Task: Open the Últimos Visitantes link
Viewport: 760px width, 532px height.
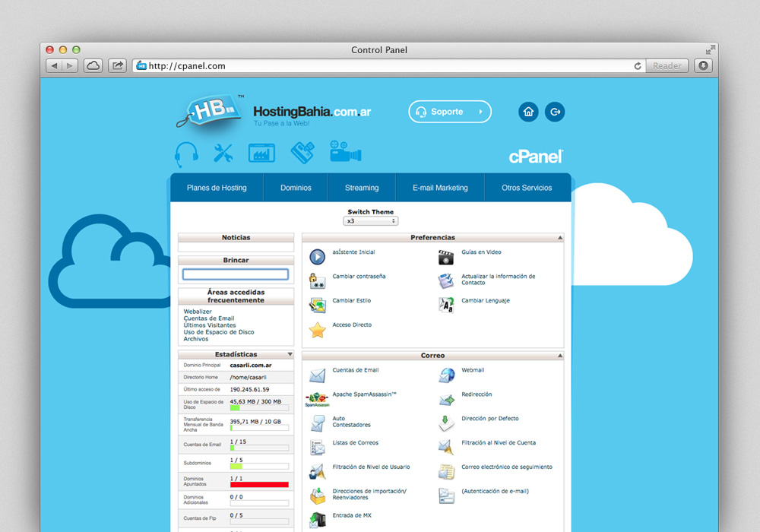Action: (210, 325)
